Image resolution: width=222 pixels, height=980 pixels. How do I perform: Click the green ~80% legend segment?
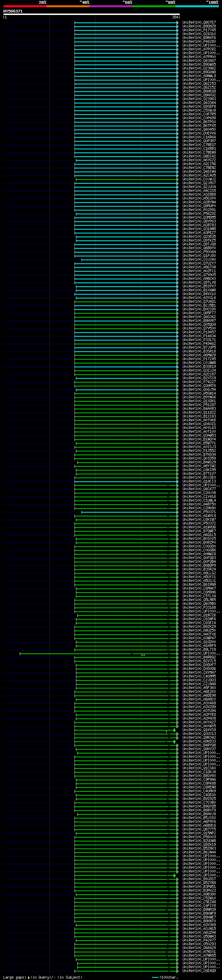click(154, 7)
